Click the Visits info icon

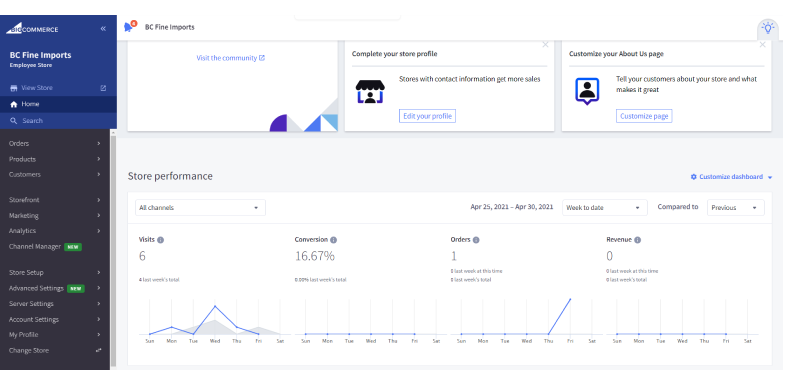click(161, 240)
